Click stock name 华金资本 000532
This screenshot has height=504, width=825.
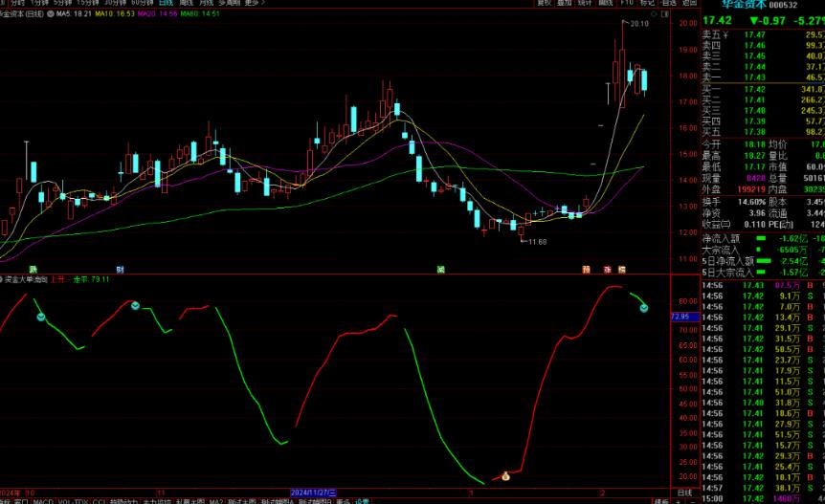(759, 5)
